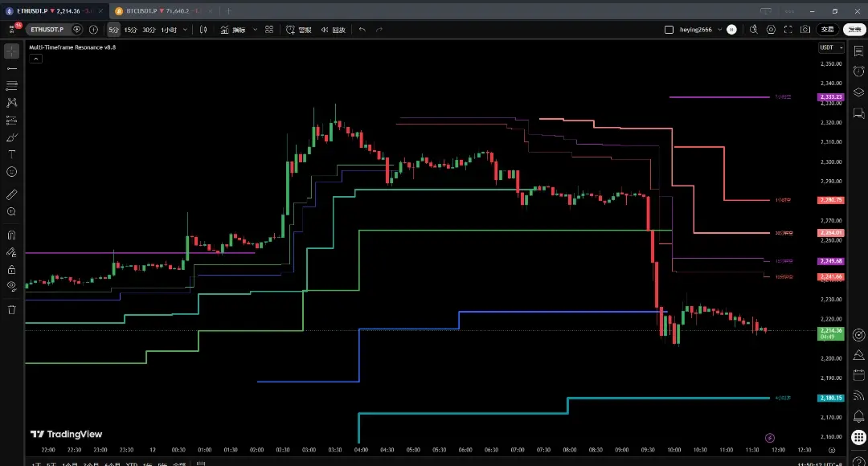868x466 pixels.
Task: Toggle magnet mode in left toolbar
Action: tap(11, 235)
